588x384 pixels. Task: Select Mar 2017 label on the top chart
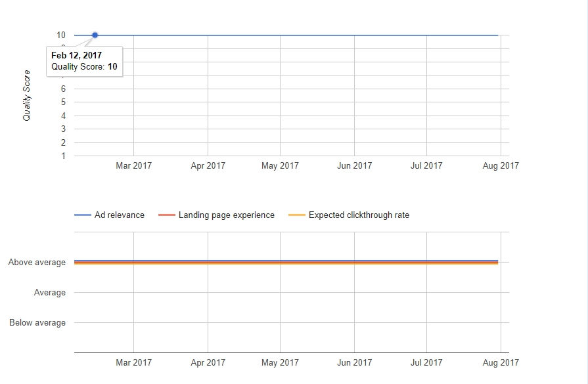click(x=133, y=165)
